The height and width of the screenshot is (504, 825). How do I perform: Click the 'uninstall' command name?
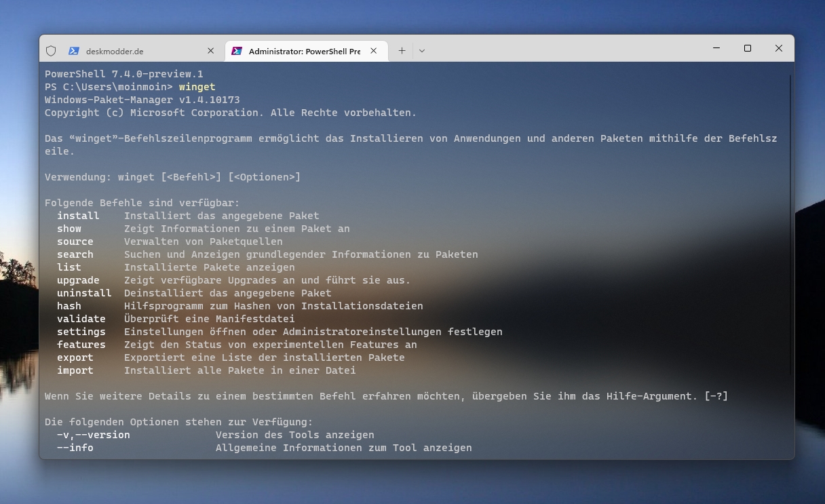point(84,293)
